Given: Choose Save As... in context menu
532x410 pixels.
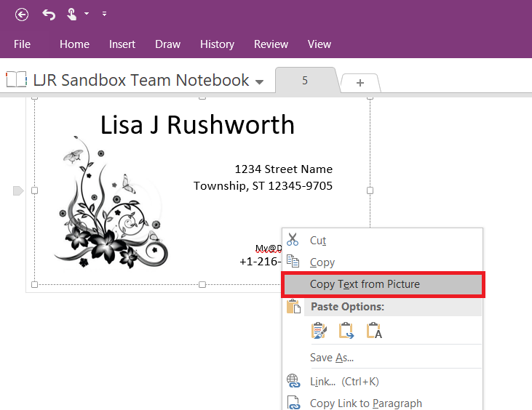Looking at the screenshot, I should pos(382,358).
